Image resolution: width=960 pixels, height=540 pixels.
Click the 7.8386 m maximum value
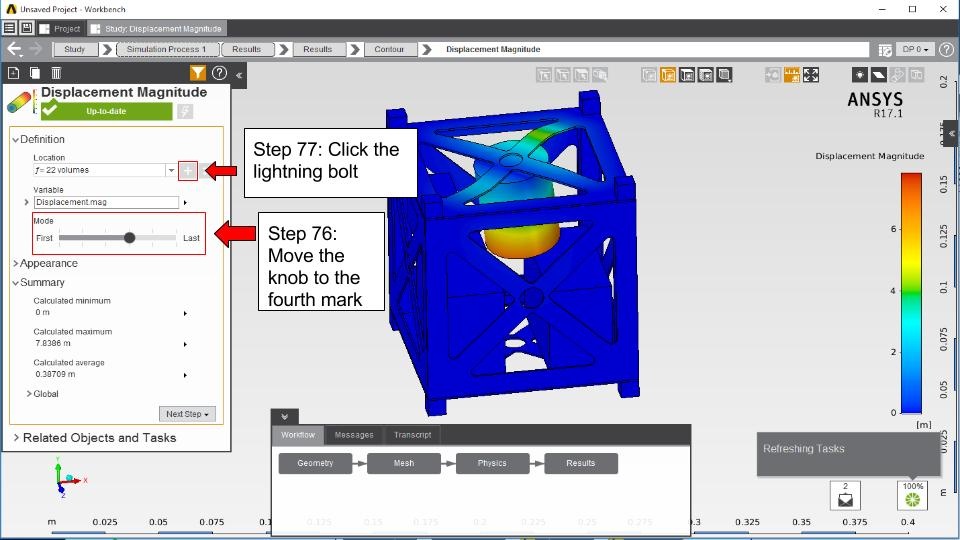pos(53,343)
